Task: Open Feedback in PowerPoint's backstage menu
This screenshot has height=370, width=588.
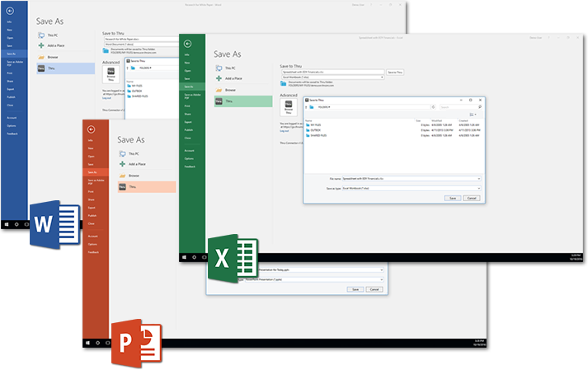Action: [93, 252]
